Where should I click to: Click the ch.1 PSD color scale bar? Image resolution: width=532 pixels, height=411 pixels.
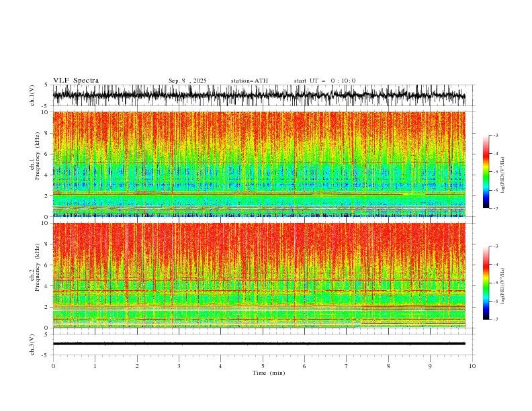[x=486, y=172]
